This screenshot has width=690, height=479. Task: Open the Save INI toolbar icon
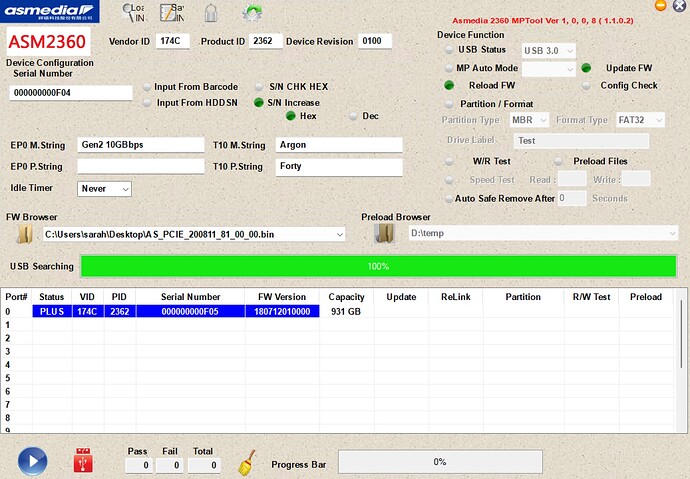click(172, 12)
